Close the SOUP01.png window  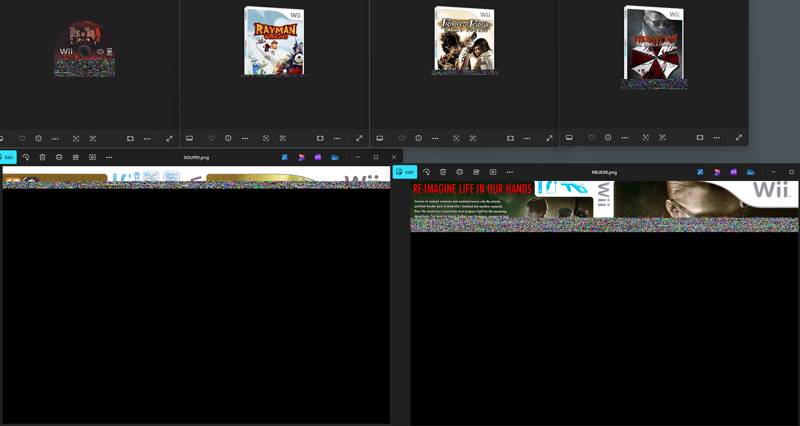tap(394, 157)
